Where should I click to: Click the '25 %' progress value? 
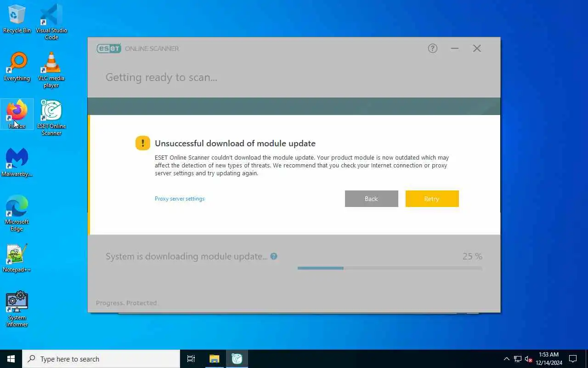(472, 256)
